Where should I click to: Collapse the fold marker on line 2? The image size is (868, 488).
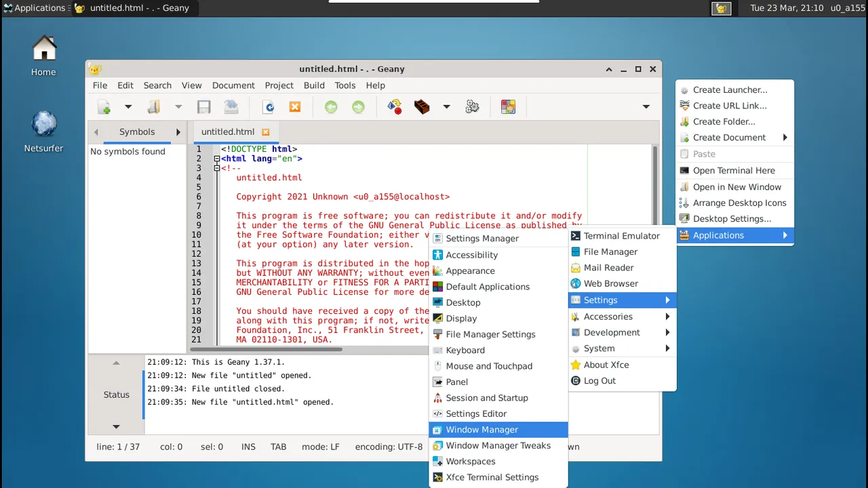click(x=217, y=159)
